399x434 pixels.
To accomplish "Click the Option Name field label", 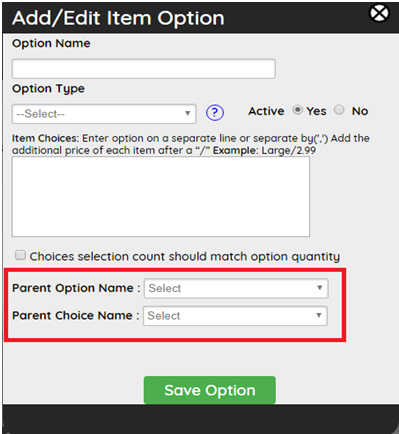I will [x=51, y=43].
